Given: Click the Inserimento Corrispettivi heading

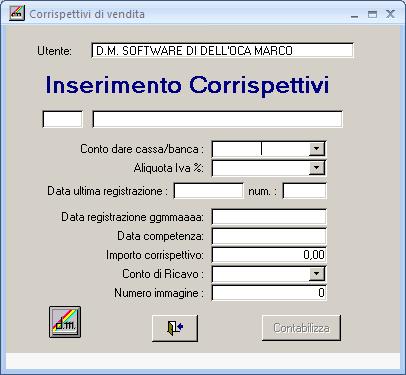Looking at the screenshot, I should 187,85.
